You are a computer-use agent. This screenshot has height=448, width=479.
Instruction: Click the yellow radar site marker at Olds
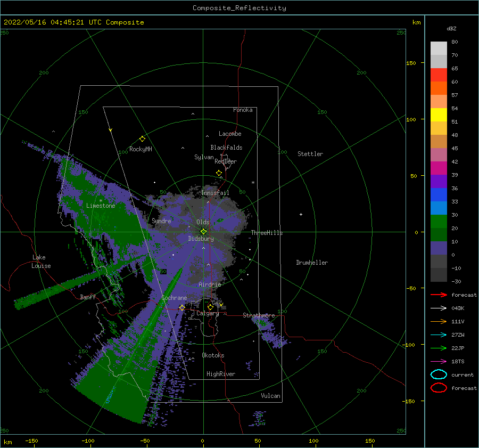pos(203,232)
